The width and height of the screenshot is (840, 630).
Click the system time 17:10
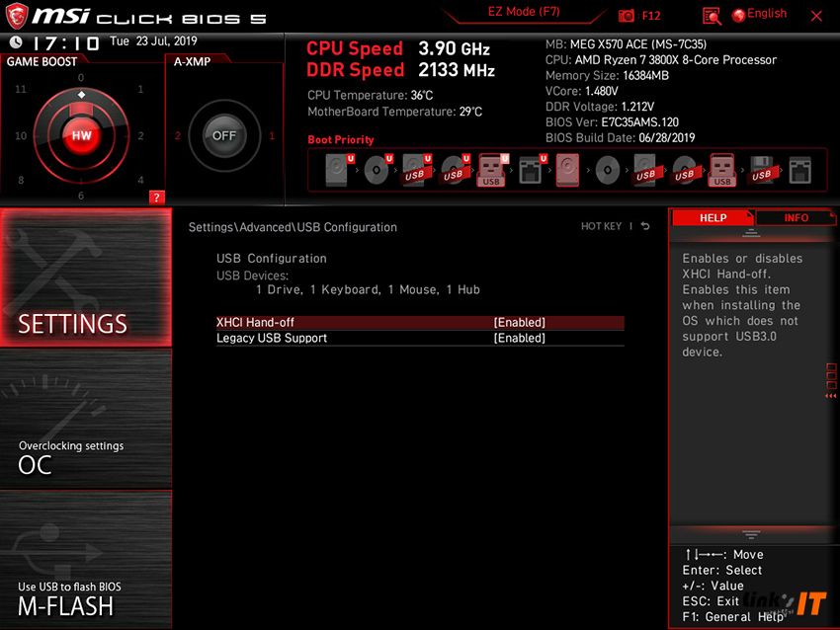66,42
